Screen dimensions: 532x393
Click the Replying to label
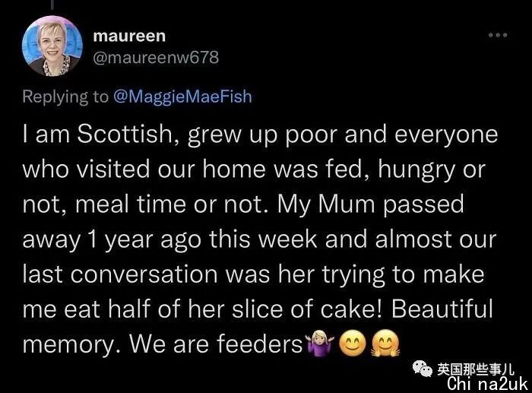65,97
